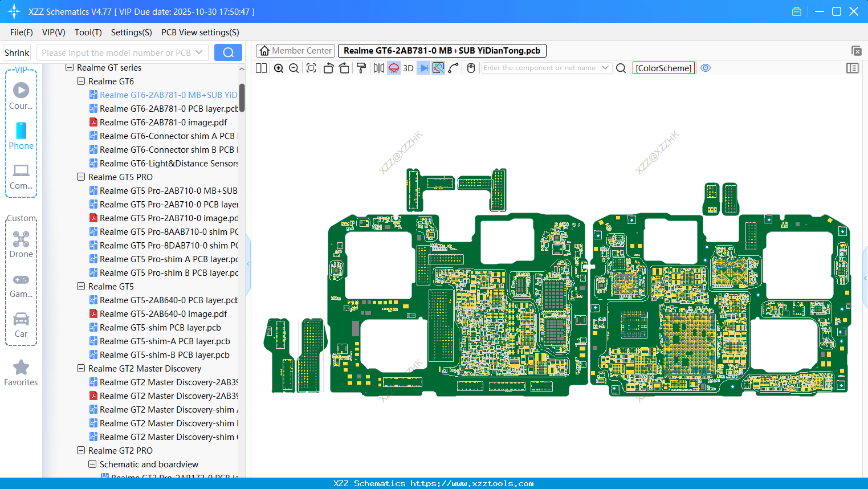Collapse the Realme GT5 PRO folder
Screen dimensions: 868x489
coord(81,177)
